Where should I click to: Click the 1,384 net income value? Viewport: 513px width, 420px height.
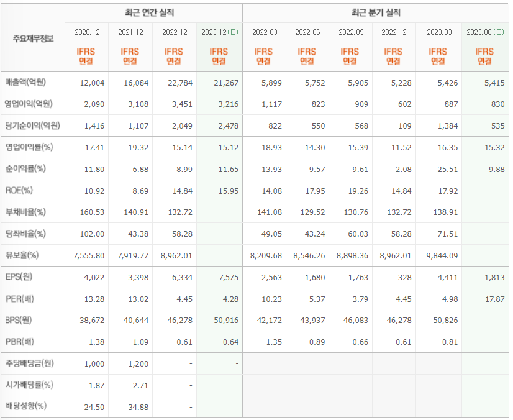(x=448, y=126)
